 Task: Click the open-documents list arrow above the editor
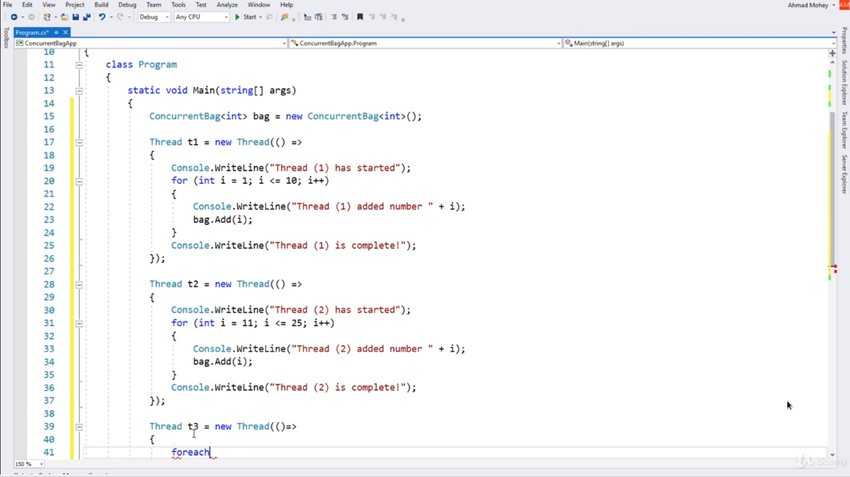pos(833,33)
